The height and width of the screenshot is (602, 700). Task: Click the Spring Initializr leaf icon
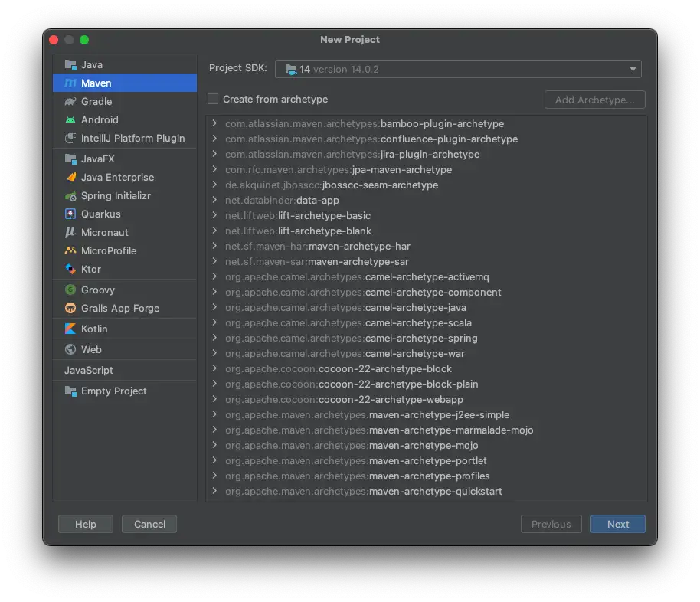(70, 195)
